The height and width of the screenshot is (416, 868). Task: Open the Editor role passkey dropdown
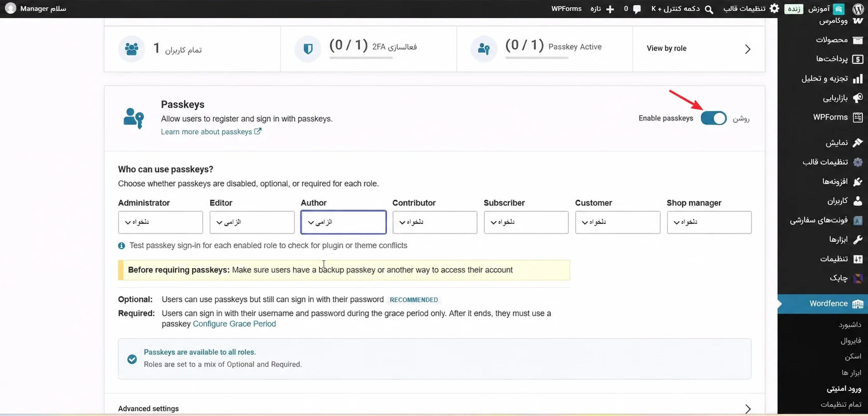coord(252,222)
